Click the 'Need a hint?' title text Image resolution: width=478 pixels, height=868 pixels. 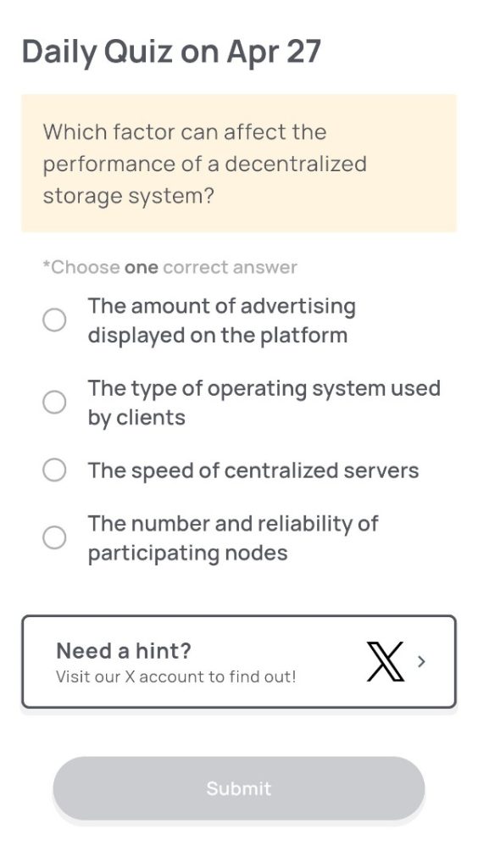(x=124, y=650)
